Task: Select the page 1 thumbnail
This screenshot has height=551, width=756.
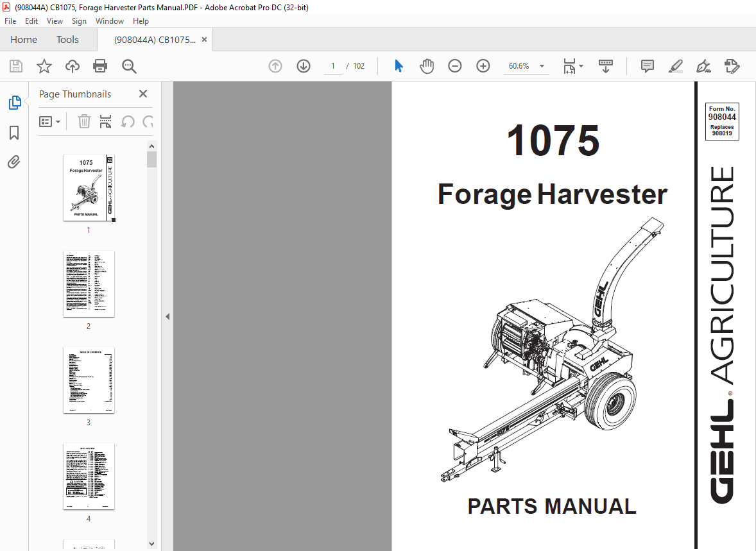Action: [89, 188]
